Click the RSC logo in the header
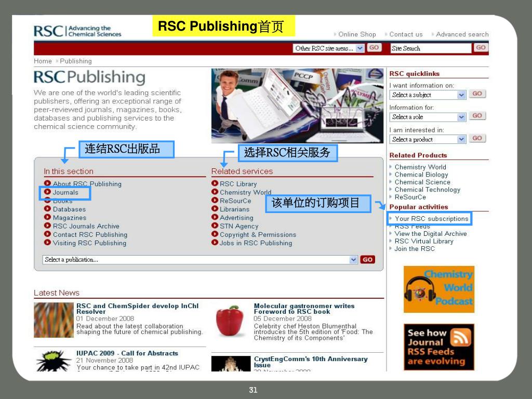 [x=77, y=31]
